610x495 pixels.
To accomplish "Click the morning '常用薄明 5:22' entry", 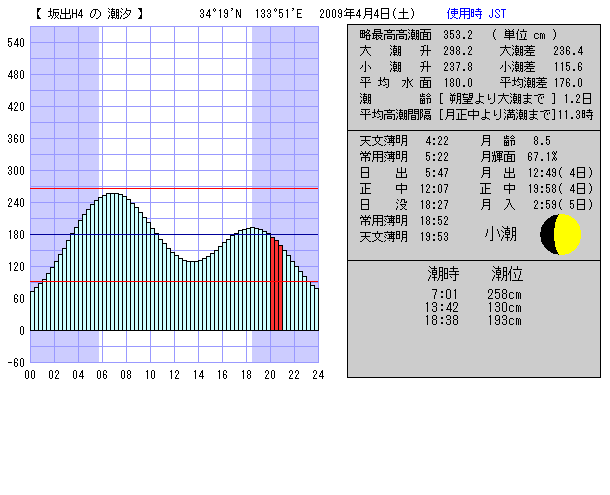I will tap(404, 156).
